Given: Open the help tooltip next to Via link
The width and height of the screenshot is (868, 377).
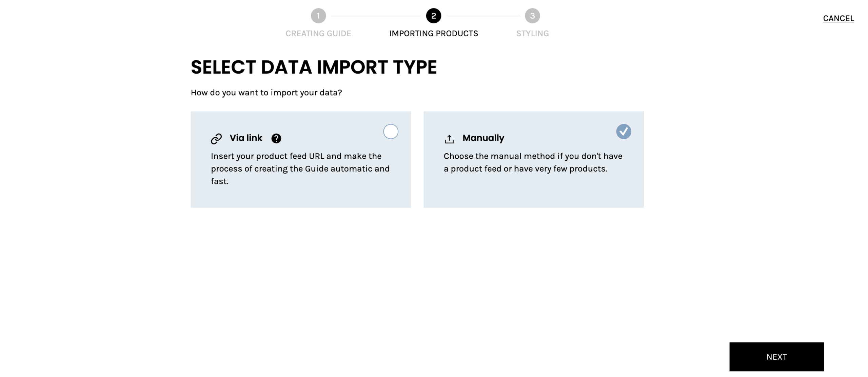Looking at the screenshot, I should tap(276, 138).
